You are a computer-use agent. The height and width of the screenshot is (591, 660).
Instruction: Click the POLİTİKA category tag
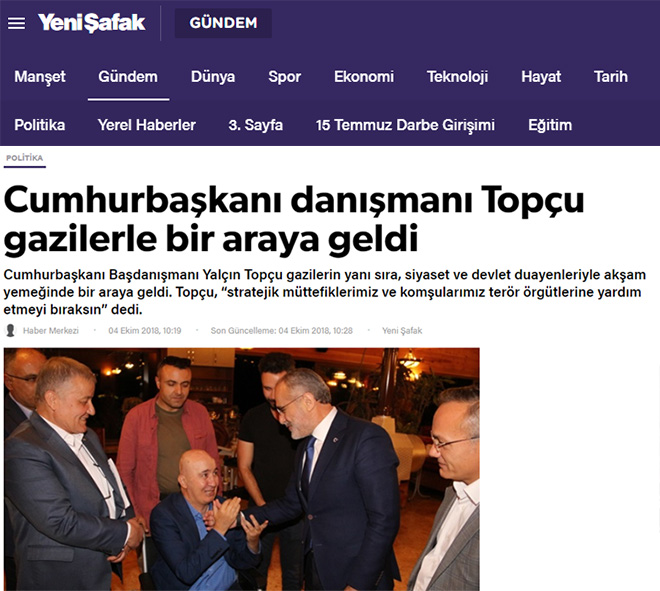pos(24,158)
